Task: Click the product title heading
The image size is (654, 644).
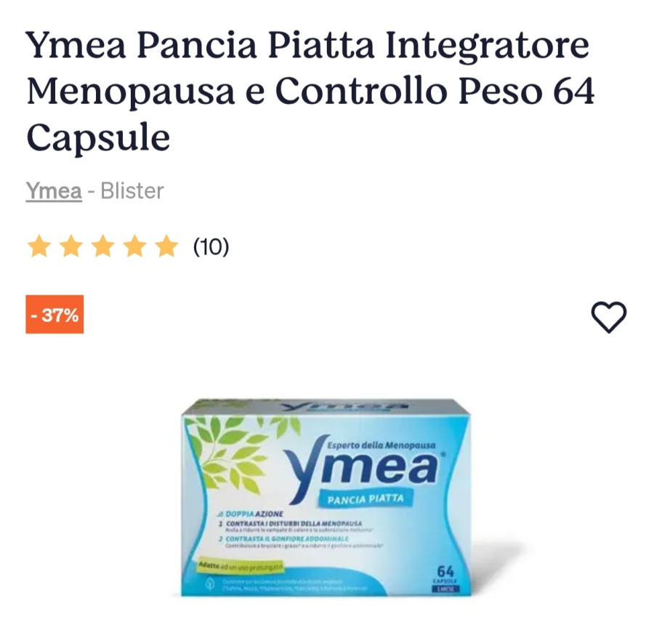Action: [x=310, y=91]
